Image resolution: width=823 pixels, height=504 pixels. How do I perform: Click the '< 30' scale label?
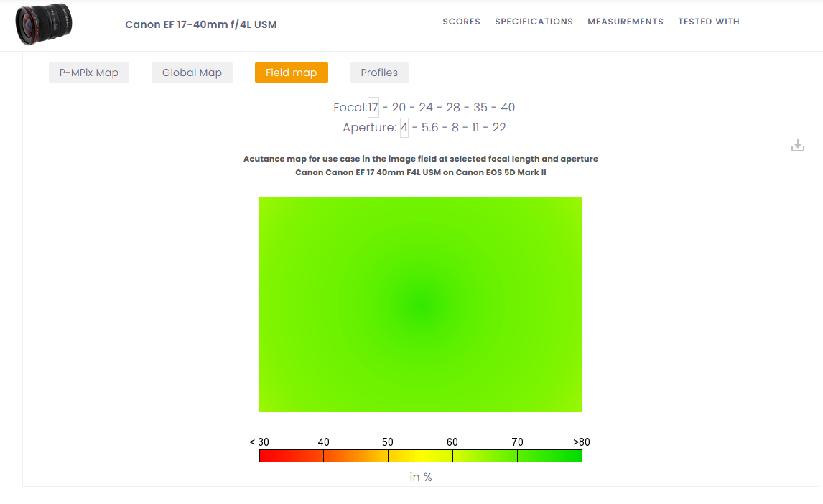point(259,442)
